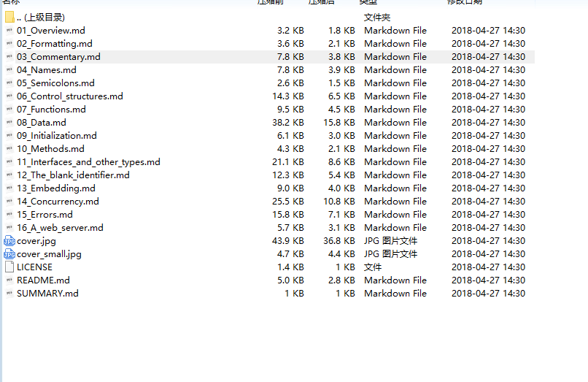
Task: Select the 15_Errors.md file name
Action: point(45,215)
